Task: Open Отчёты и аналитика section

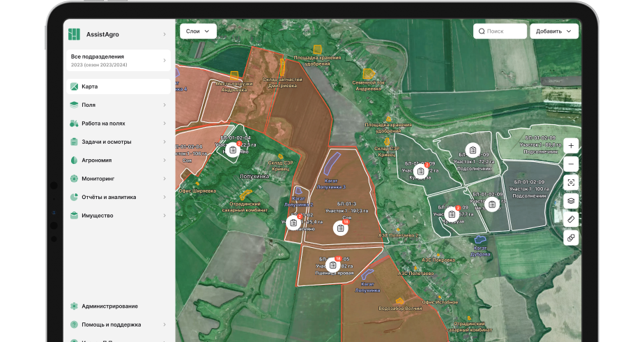Action: pyautogui.click(x=109, y=197)
